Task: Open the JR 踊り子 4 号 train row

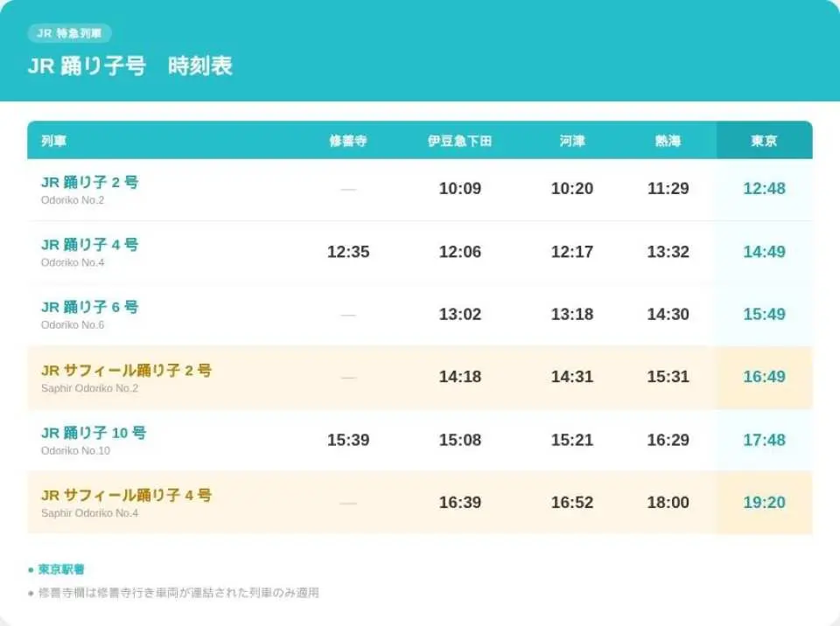Action: tap(420, 252)
